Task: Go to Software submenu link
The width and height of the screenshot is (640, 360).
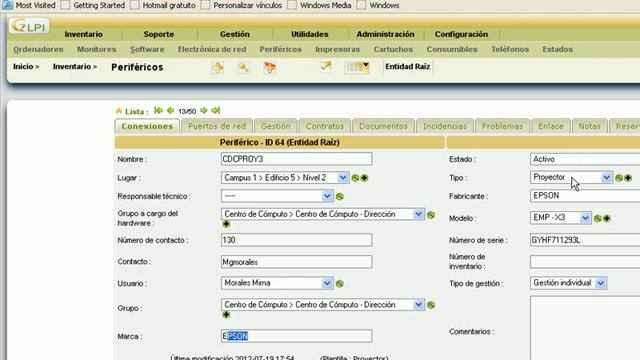Action: tap(147, 49)
